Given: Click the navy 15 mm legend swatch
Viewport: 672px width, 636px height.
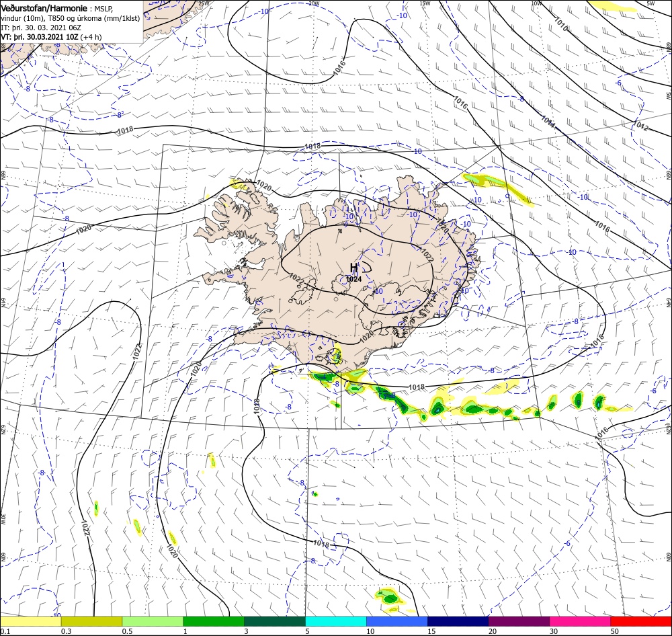Looking at the screenshot, I should tap(458, 621).
